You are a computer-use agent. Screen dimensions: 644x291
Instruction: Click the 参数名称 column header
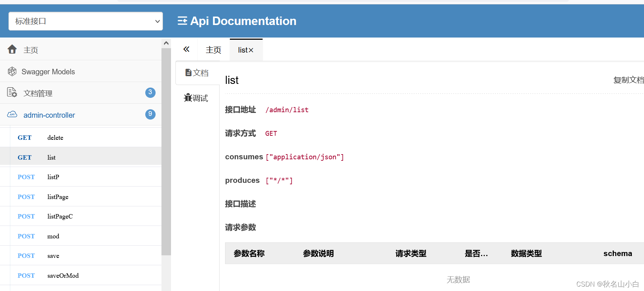click(x=249, y=253)
